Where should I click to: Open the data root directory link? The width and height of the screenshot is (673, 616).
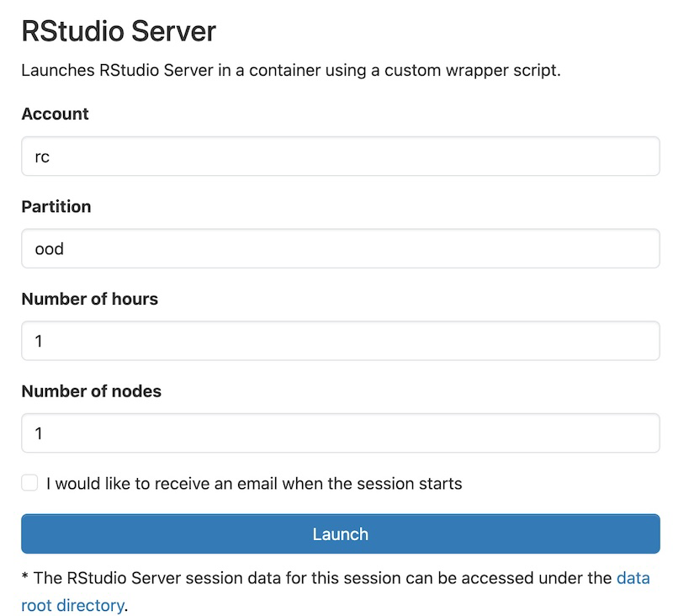point(633,578)
